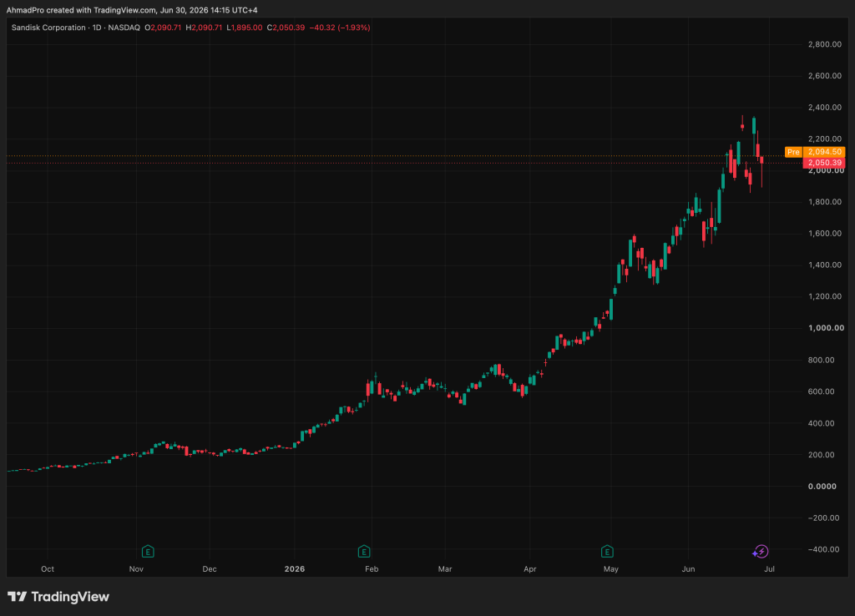
Task: Click the orange Pre market tag
Action: (x=793, y=152)
